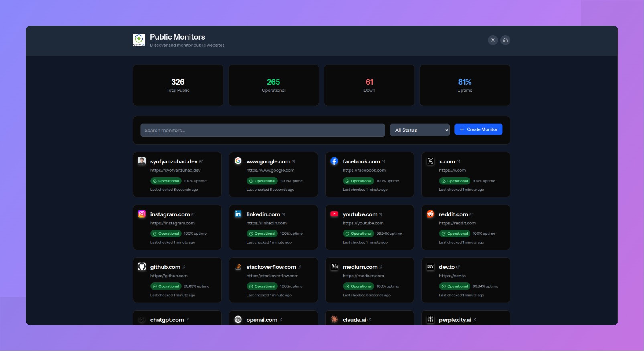Click the Create Monitor button

tap(478, 129)
